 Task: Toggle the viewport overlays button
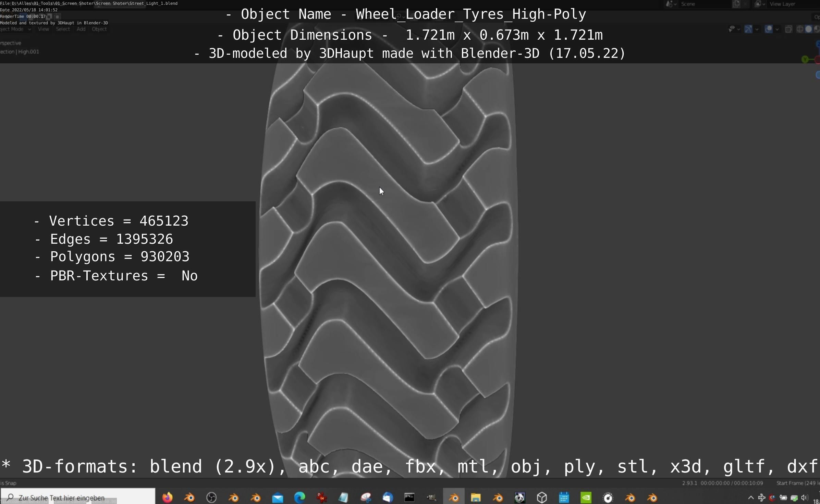tap(769, 29)
